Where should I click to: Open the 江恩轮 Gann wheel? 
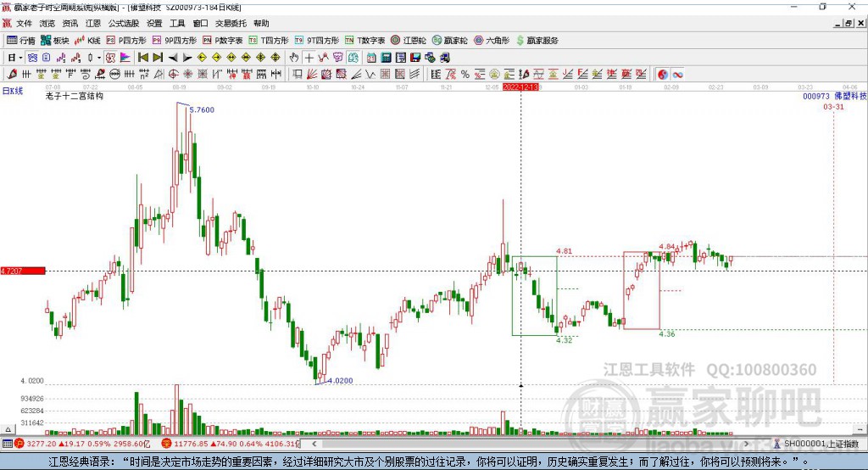coord(409,41)
